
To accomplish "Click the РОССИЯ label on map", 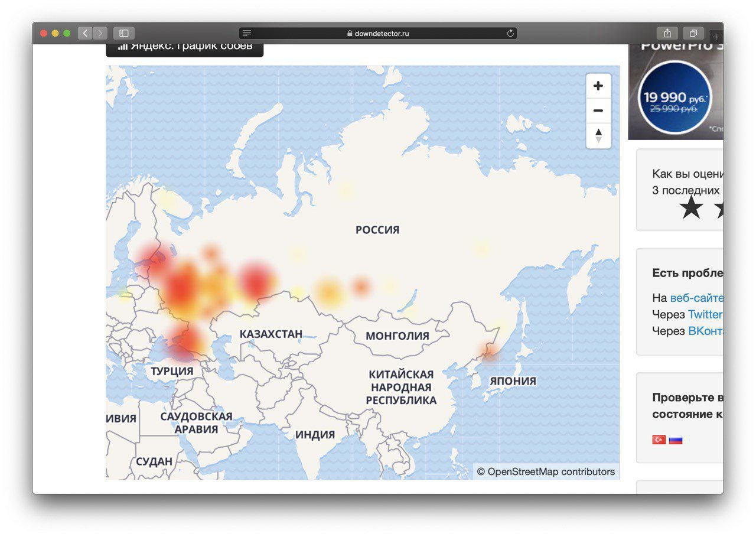I will 377,230.
